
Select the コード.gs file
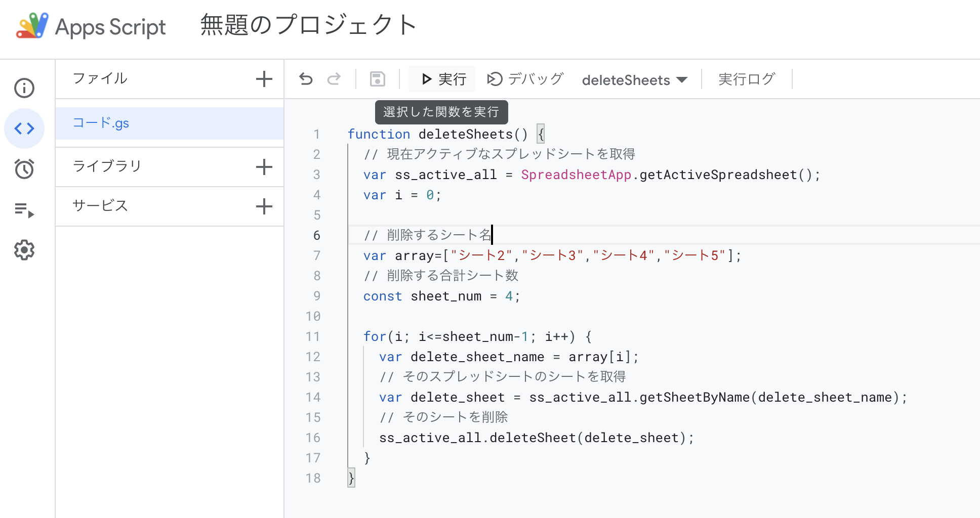101,123
